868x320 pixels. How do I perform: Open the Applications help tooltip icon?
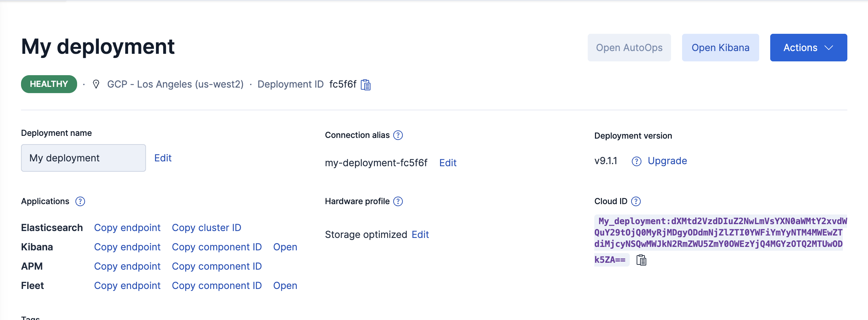coord(80,201)
